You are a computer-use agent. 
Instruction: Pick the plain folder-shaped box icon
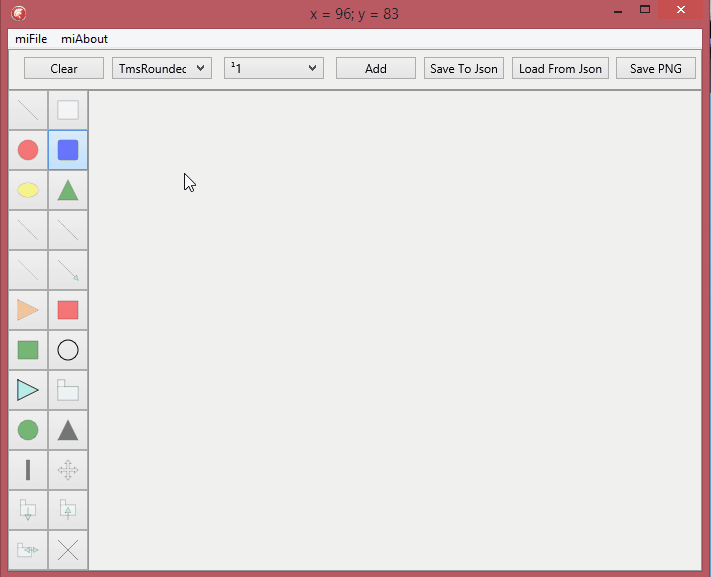point(68,390)
